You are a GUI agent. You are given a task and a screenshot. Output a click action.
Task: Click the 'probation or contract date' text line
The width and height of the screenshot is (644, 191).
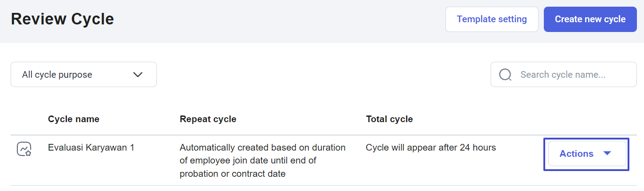tap(232, 174)
